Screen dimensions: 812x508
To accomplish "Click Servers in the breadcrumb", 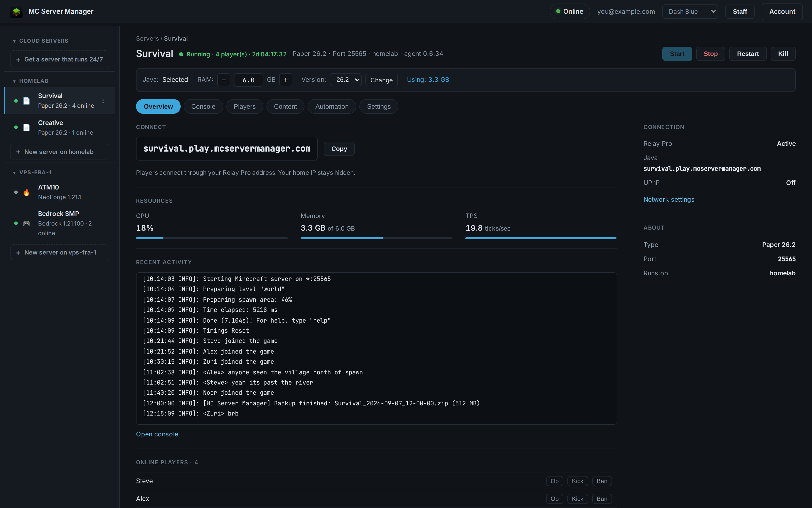I will click(147, 39).
